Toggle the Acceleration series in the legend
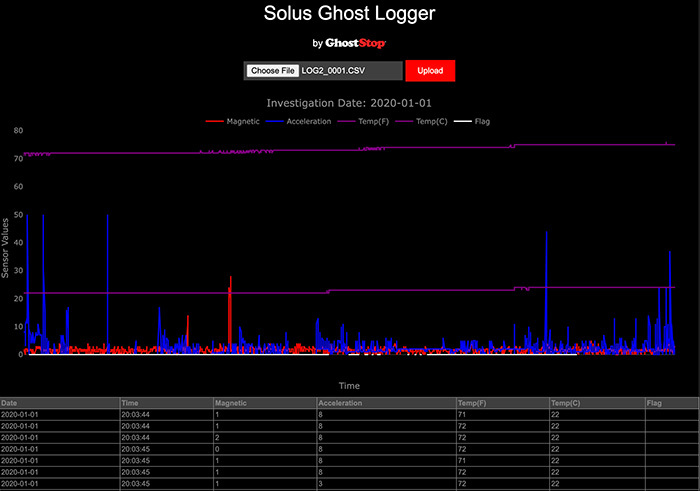 298,121
